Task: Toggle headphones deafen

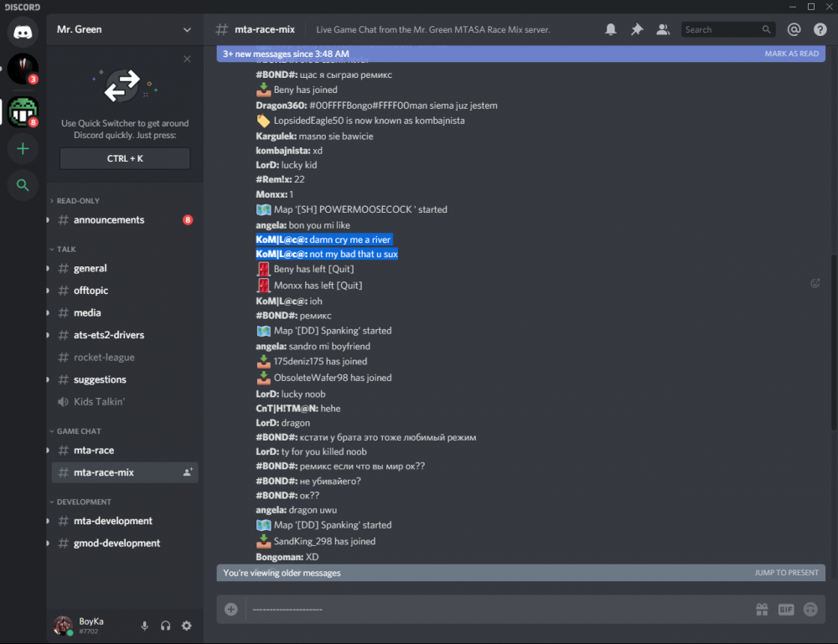Action: pyautogui.click(x=165, y=626)
